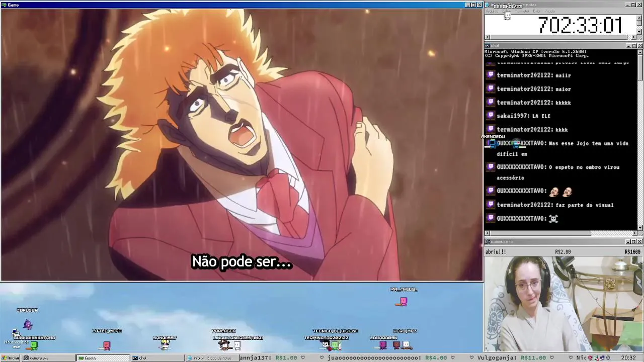Click the R$1600 goal value
The width and height of the screenshot is (644, 362).
pyautogui.click(x=632, y=252)
